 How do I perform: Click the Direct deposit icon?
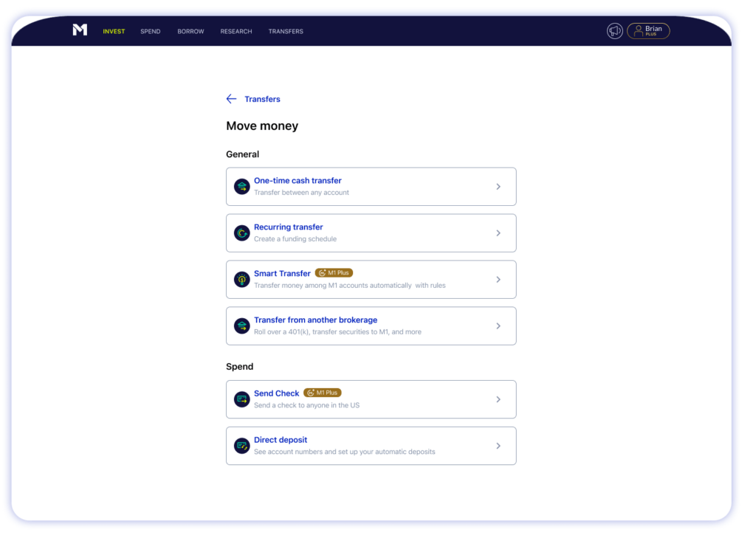click(x=241, y=446)
